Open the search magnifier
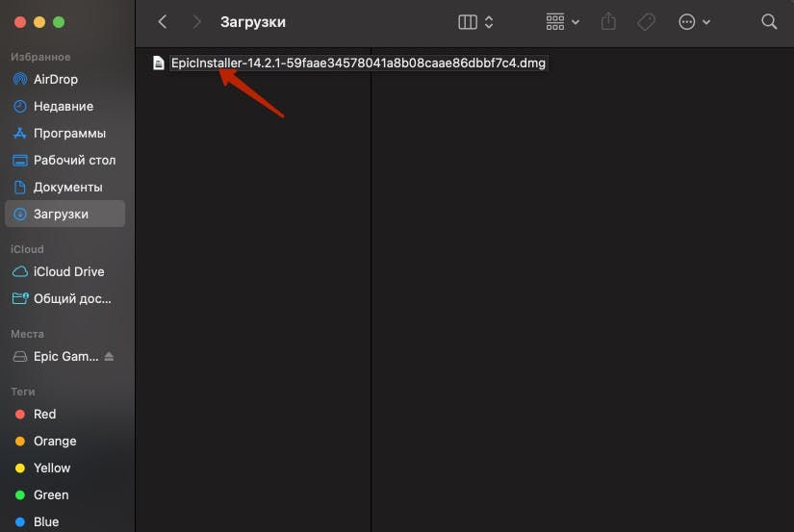 (x=769, y=22)
